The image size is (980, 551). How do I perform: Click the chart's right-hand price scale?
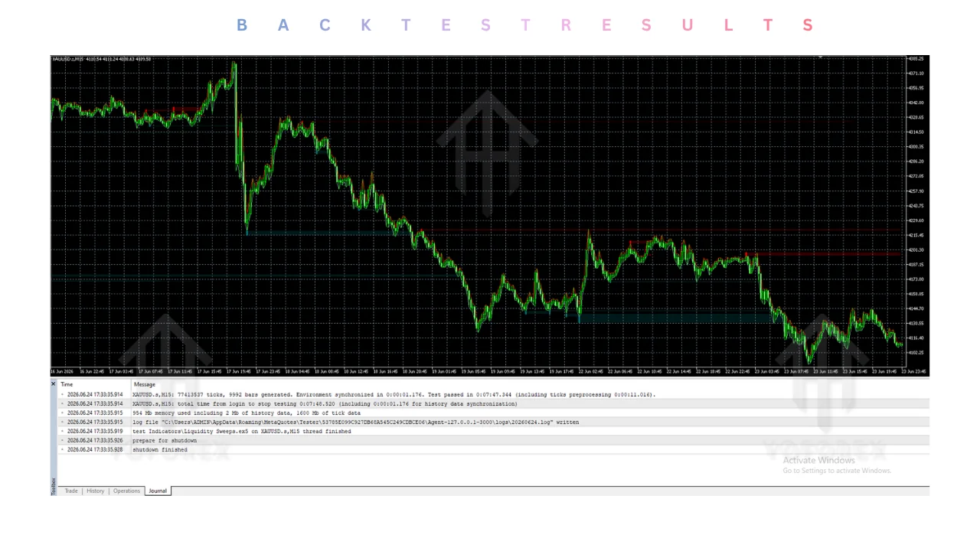[917, 210]
